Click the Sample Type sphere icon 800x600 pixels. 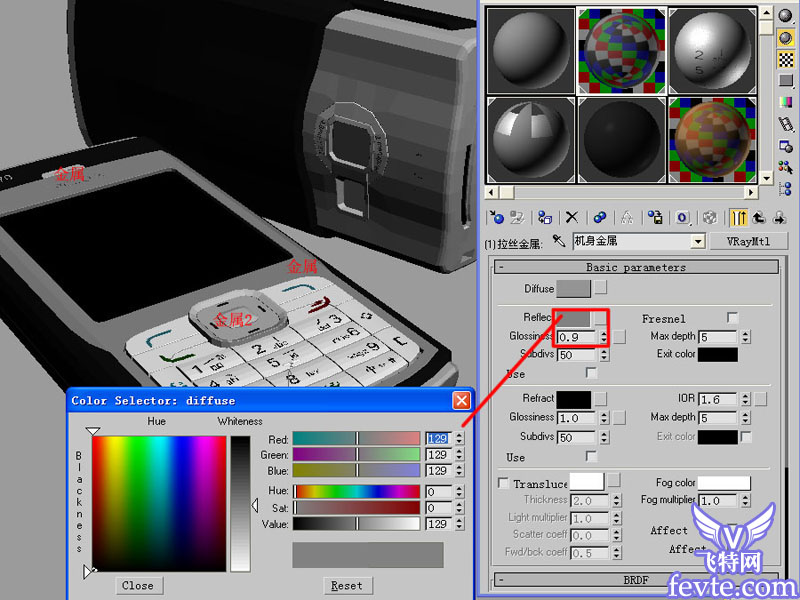pyautogui.click(x=785, y=15)
